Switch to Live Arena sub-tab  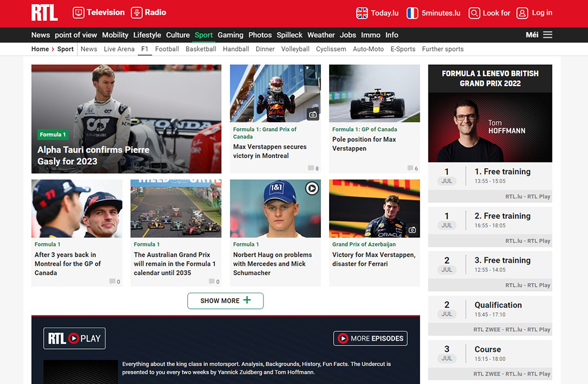click(119, 49)
